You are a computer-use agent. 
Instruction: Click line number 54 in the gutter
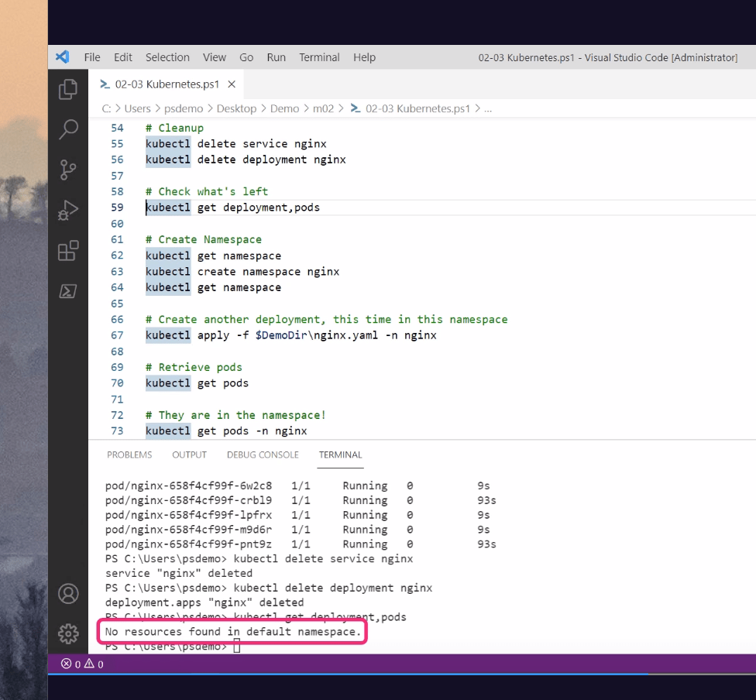pyautogui.click(x=117, y=128)
